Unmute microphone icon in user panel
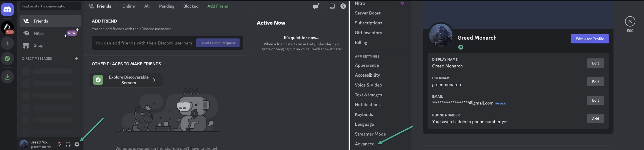Viewport: 644px width, 150px height. coord(59,144)
